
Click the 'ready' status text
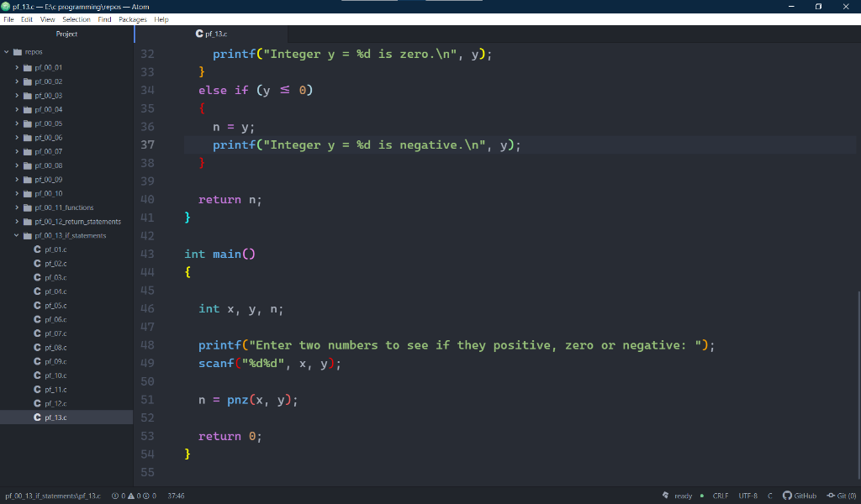[683, 496]
